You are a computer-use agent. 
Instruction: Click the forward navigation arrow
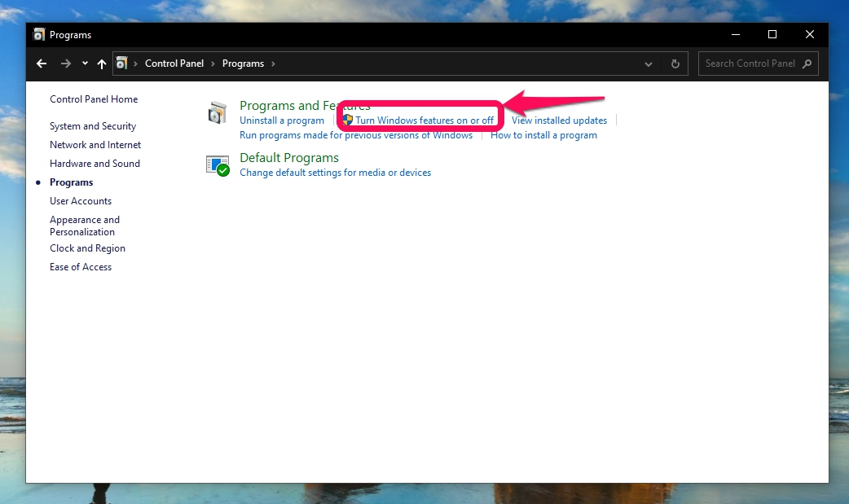65,64
